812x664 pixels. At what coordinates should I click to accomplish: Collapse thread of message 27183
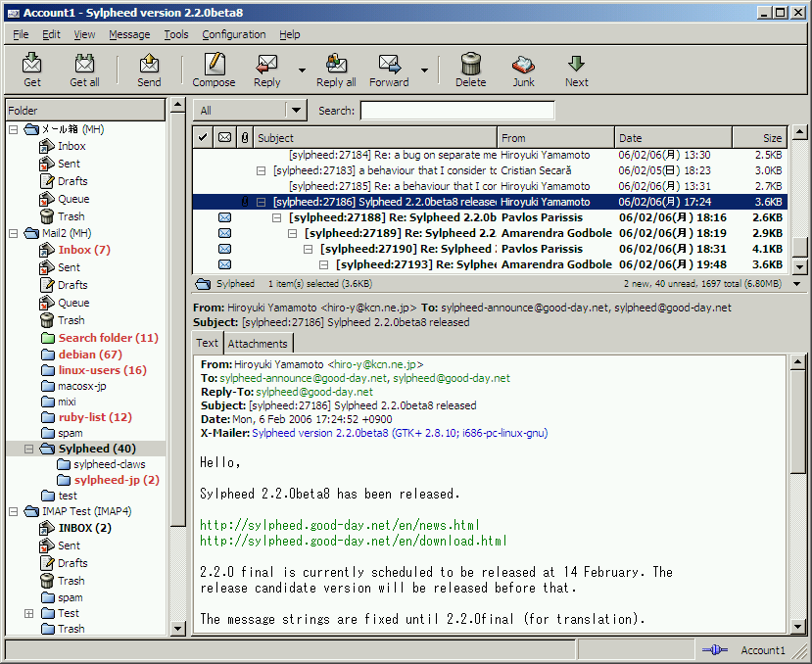coord(261,171)
